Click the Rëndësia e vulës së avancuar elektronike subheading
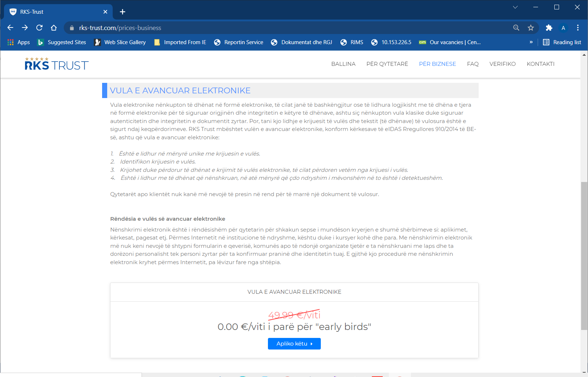Image resolution: width=588 pixels, height=377 pixels. click(x=168, y=219)
